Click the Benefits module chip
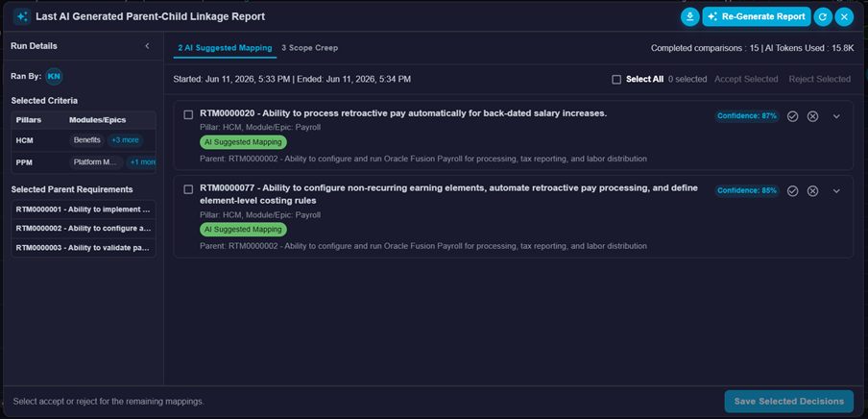868x419 pixels. (87, 140)
